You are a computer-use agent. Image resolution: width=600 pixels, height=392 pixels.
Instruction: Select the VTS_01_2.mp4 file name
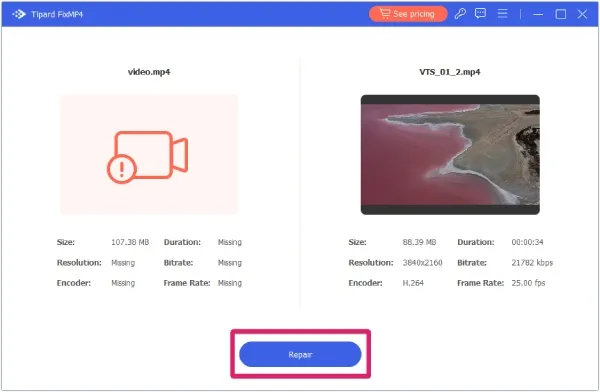[x=450, y=72]
